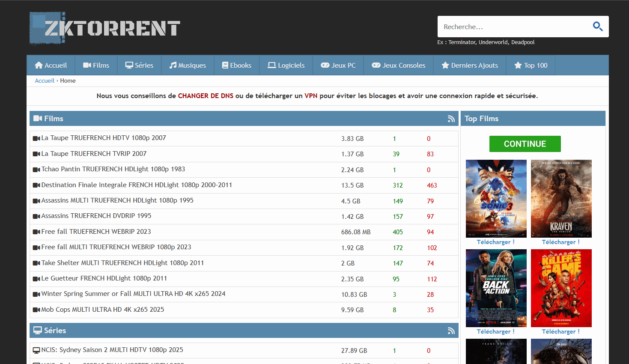The image size is (629, 364).
Task: Click the camera icon beside Mob Cops
Action: (36, 310)
